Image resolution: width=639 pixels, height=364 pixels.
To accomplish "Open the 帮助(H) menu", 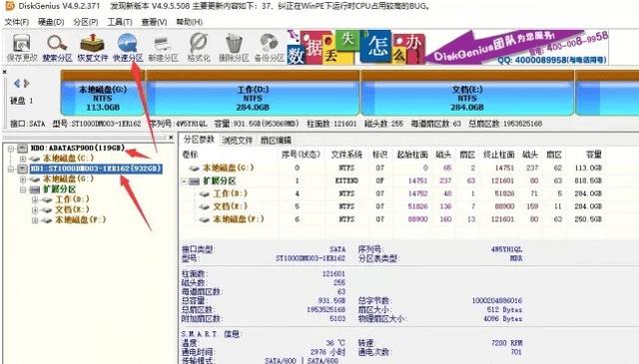I will 189,22.
